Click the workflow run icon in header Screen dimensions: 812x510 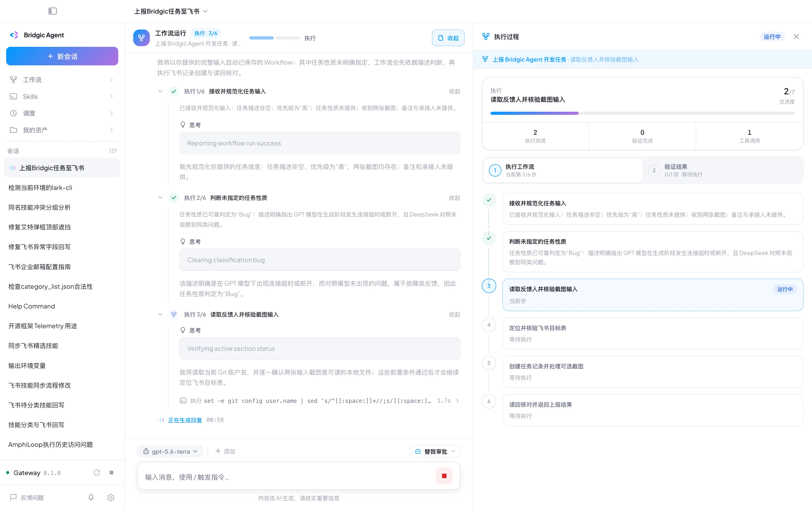142,38
